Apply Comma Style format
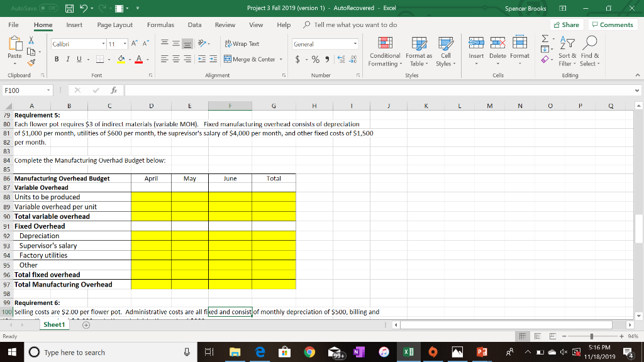The image size is (644, 362). tap(327, 60)
